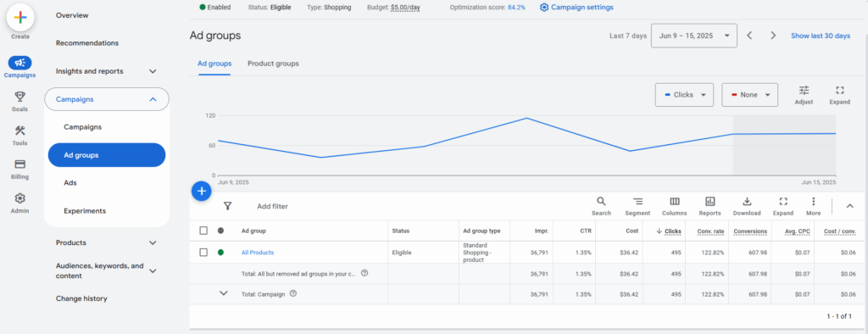This screenshot has width=868, height=334.
Task: Sort by the Impr. column header
Action: click(542, 231)
